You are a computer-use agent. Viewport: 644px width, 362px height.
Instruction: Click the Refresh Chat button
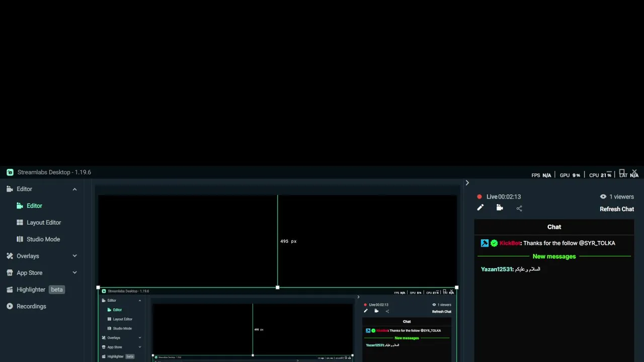(x=617, y=209)
